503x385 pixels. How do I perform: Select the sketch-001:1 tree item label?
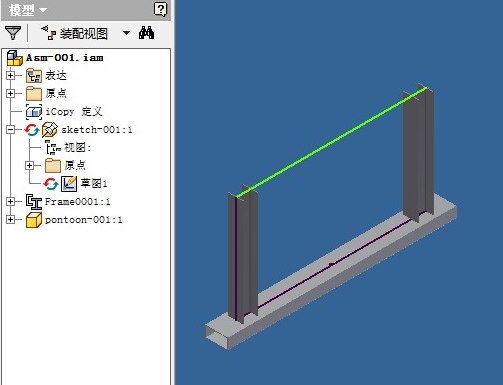97,130
